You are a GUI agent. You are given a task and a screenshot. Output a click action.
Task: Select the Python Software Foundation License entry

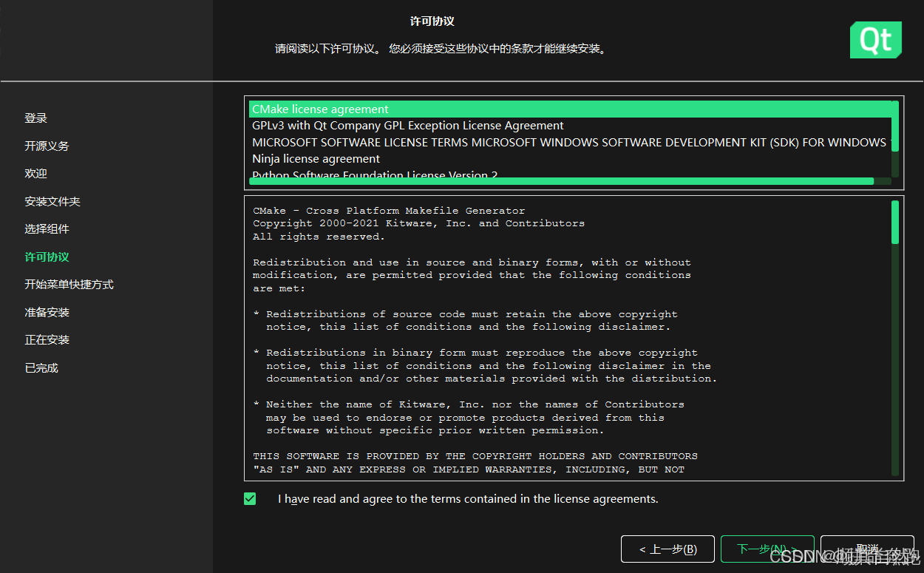(373, 174)
